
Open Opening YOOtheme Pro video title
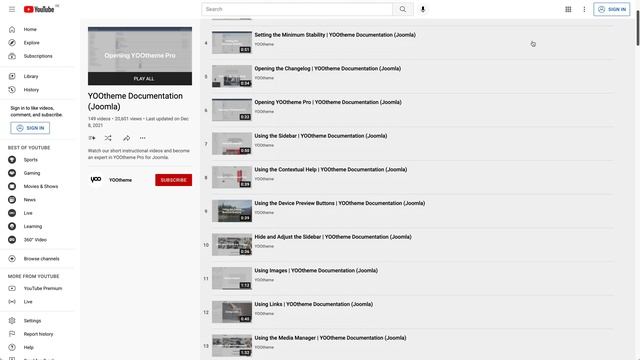[328, 102]
